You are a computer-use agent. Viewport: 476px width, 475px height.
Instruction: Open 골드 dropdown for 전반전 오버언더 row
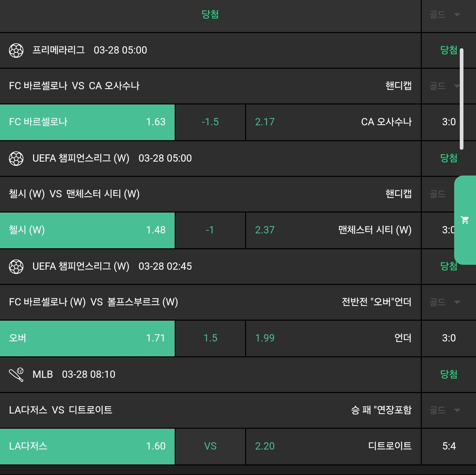445,302
